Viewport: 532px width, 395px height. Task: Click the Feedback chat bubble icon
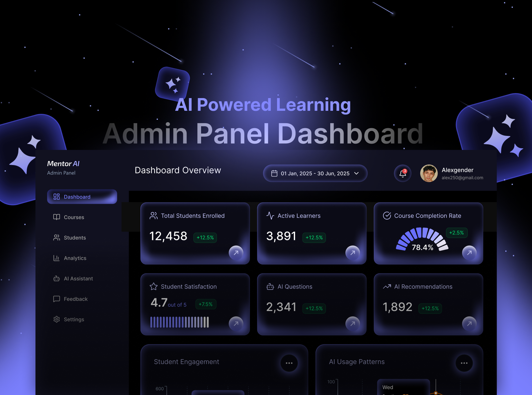pyautogui.click(x=57, y=299)
